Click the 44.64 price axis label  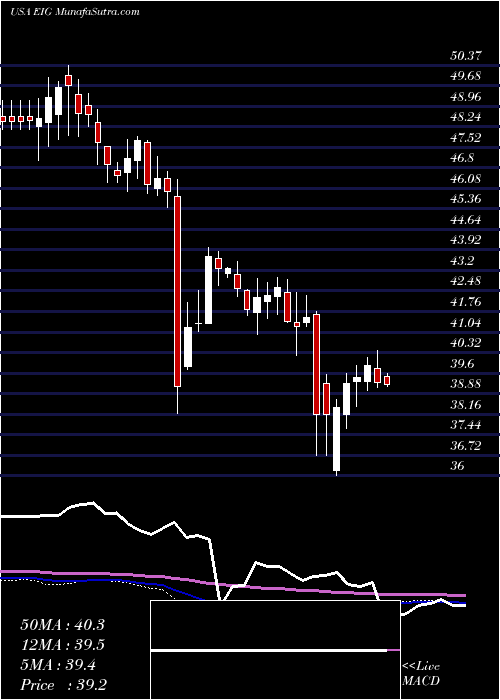pos(465,220)
